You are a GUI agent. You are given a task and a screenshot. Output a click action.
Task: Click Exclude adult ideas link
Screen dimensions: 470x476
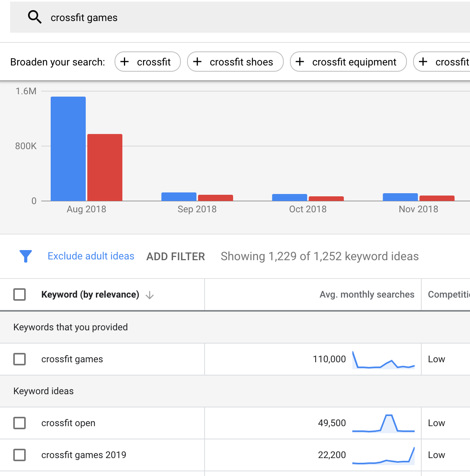(91, 256)
